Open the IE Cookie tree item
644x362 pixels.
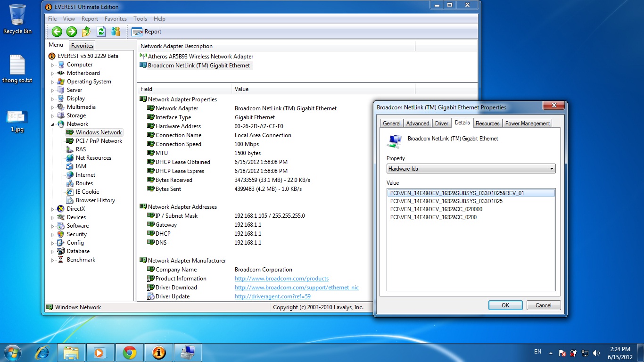point(87,192)
